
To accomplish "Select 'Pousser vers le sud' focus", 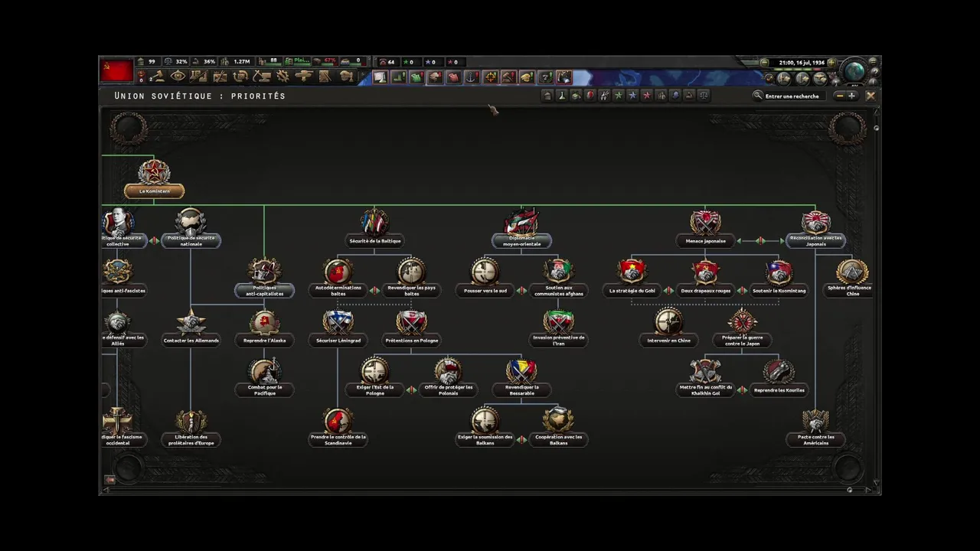I will tap(485, 277).
